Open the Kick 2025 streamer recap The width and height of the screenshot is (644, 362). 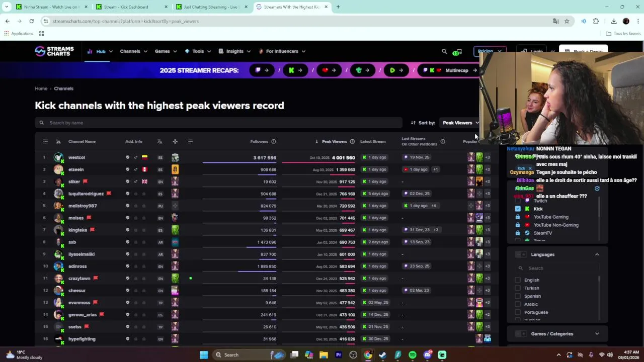pos(295,70)
